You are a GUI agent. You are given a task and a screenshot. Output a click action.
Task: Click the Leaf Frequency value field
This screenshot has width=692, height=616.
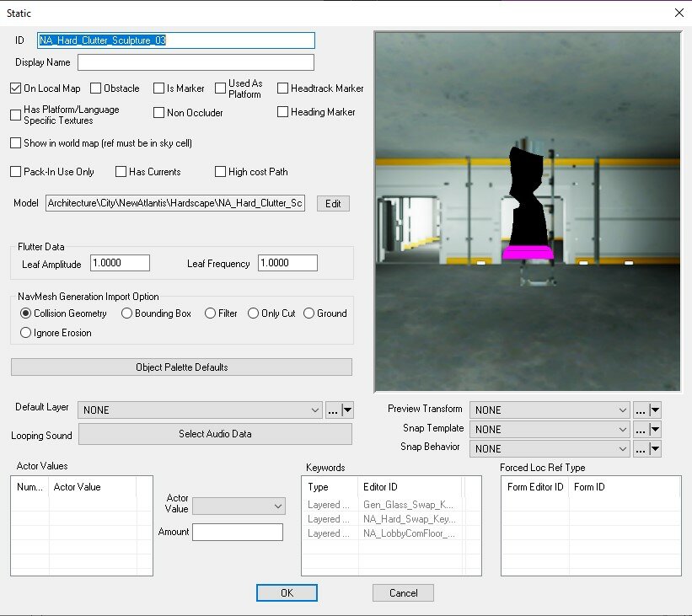click(x=287, y=263)
